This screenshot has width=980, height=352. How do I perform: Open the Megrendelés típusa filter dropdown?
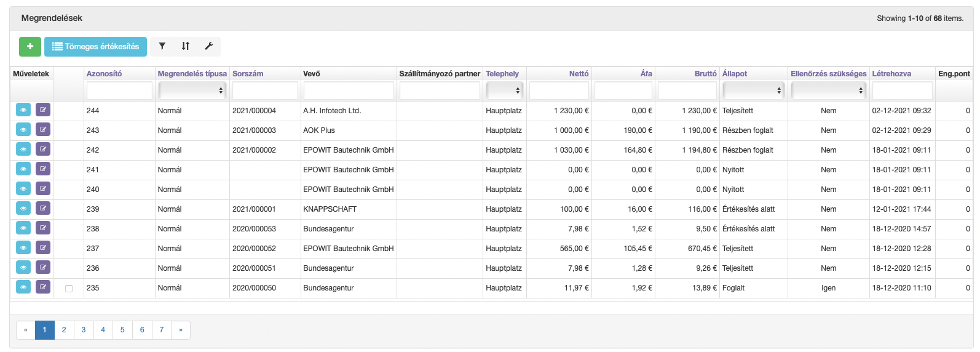click(x=192, y=90)
